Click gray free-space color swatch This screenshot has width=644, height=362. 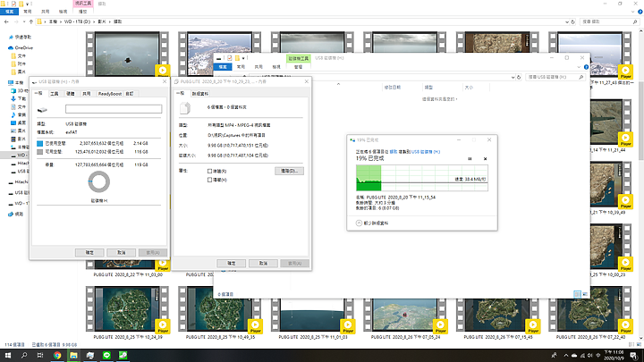40,152
